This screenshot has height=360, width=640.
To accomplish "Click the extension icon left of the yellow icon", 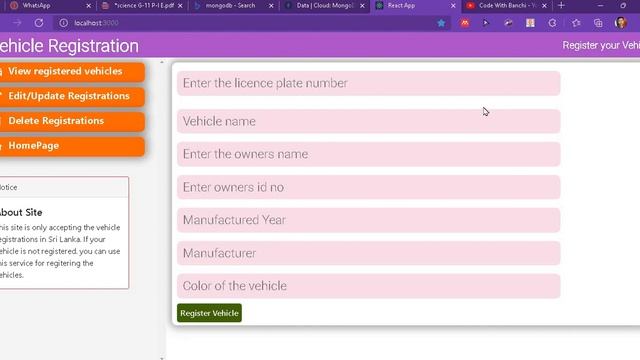I will pos(508,23).
